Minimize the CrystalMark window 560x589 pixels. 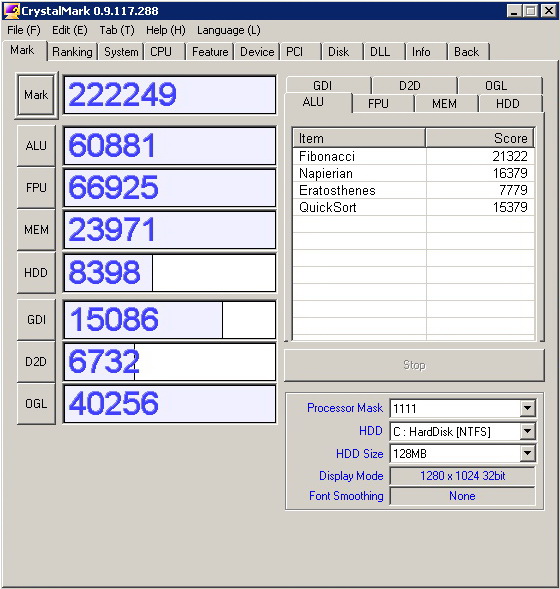click(x=513, y=11)
